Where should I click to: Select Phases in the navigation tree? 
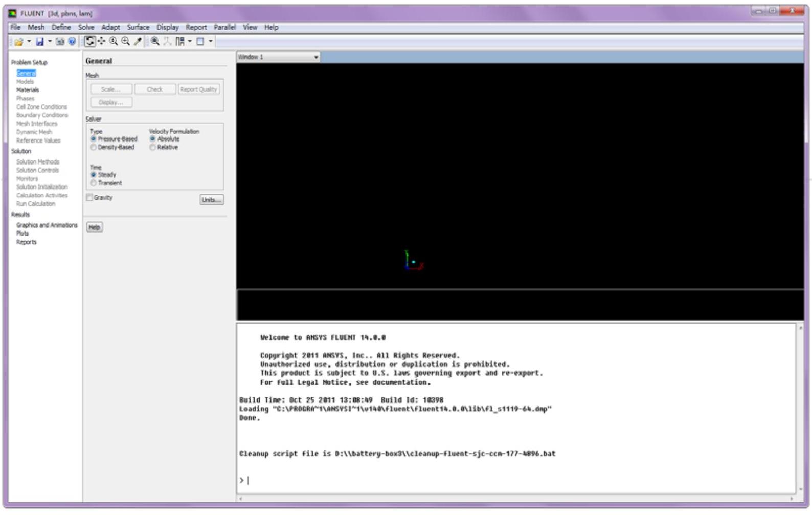coord(25,99)
